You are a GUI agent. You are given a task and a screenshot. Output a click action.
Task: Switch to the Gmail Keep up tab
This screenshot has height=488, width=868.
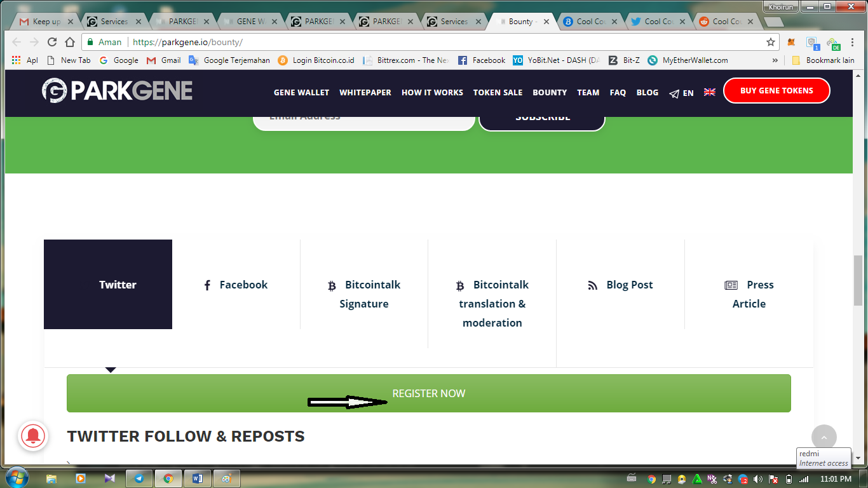pos(46,22)
